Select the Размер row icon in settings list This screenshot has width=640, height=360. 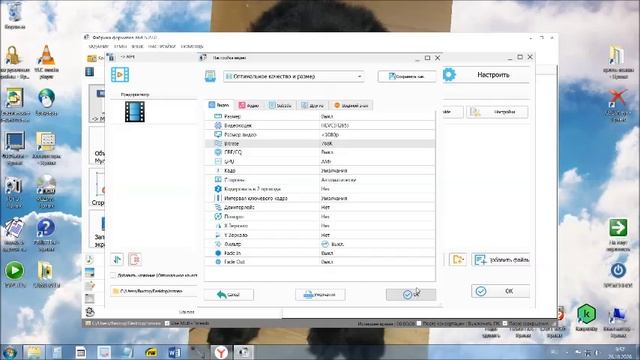point(218,116)
